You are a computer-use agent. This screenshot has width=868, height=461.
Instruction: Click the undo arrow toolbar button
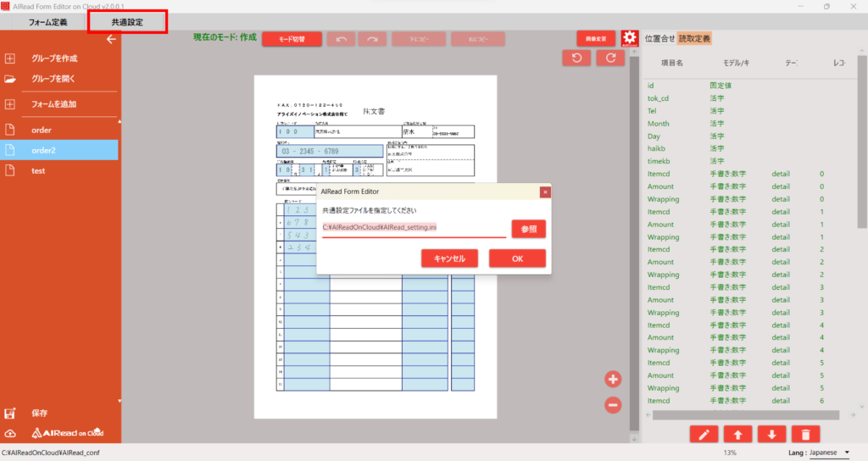tap(341, 39)
